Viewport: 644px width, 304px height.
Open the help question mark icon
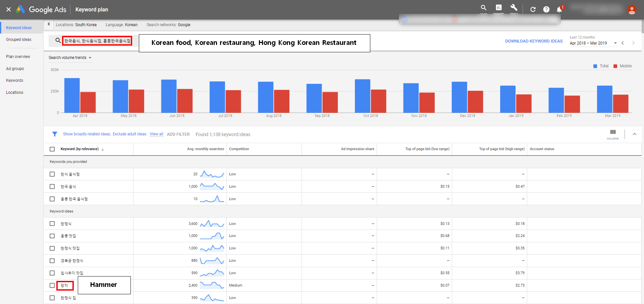pyautogui.click(x=546, y=9)
